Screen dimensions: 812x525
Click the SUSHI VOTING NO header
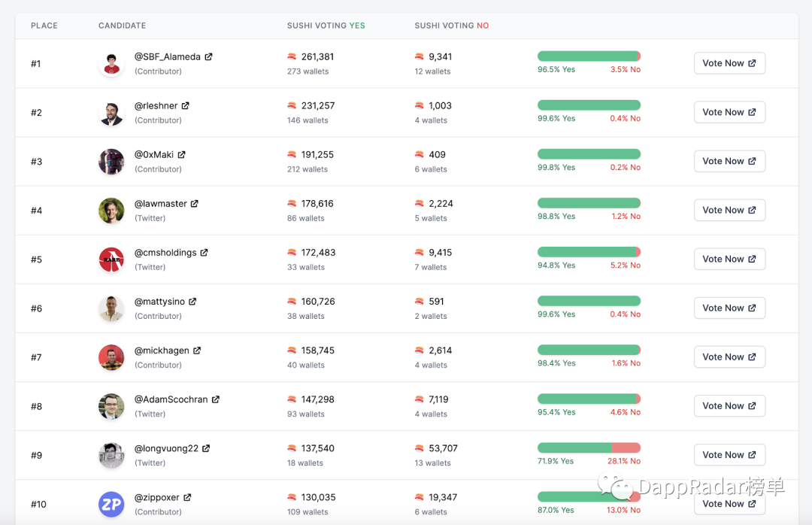click(452, 26)
